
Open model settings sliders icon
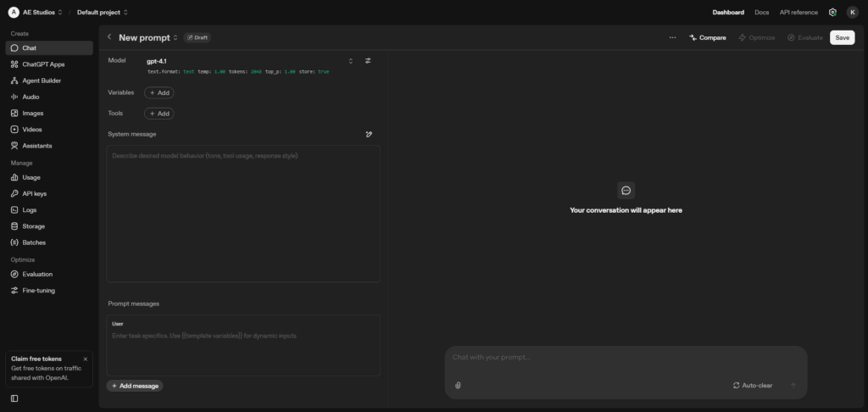click(368, 61)
